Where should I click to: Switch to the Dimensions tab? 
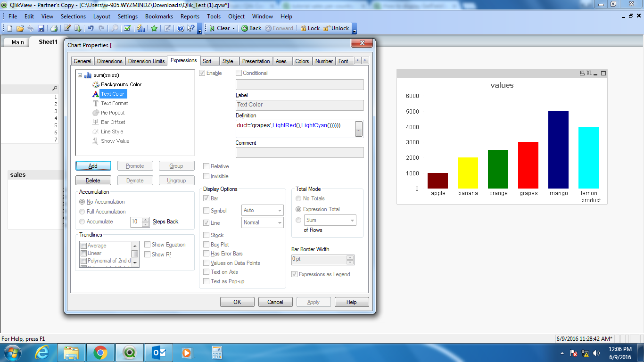pyautogui.click(x=109, y=61)
